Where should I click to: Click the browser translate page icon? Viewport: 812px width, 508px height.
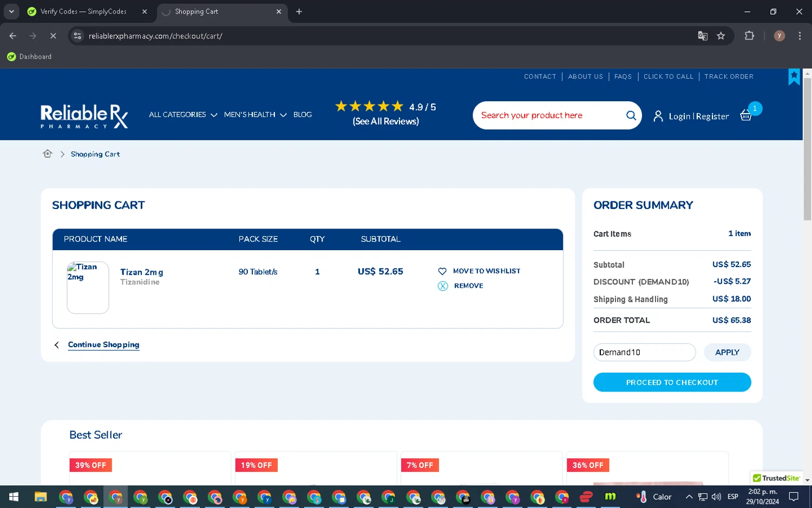click(703, 36)
